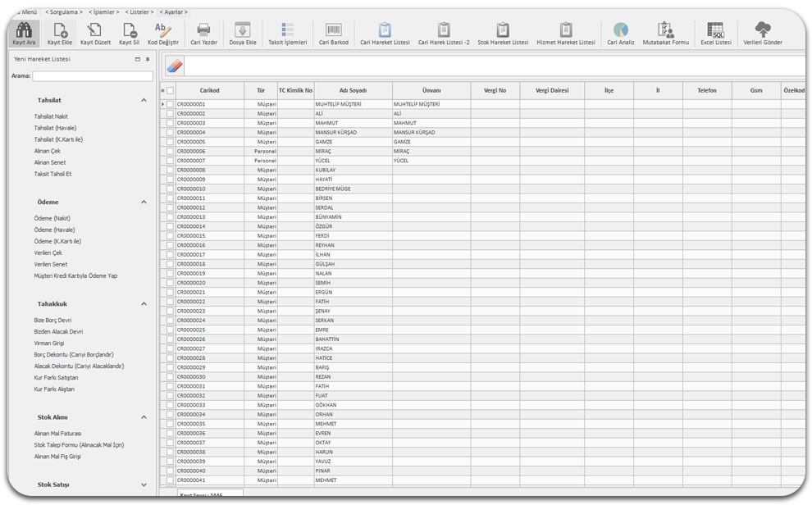
Task: Click the Arama search input field
Action: (x=92, y=76)
